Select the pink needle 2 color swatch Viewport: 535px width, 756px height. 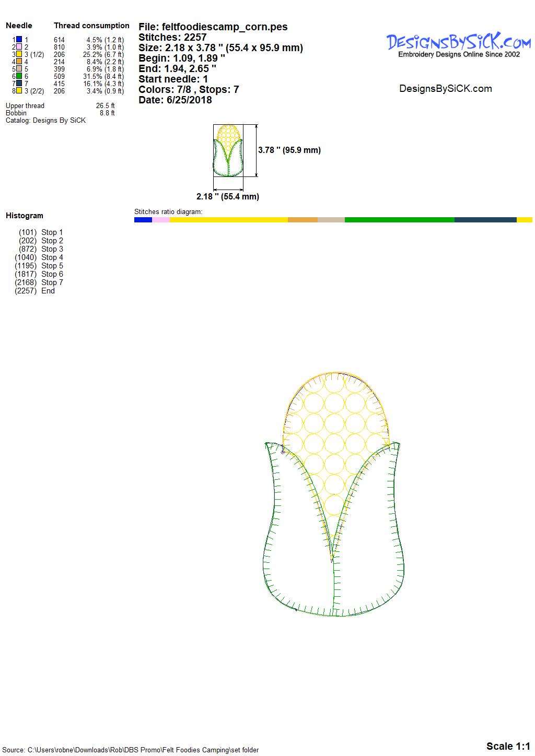pyautogui.click(x=19, y=47)
